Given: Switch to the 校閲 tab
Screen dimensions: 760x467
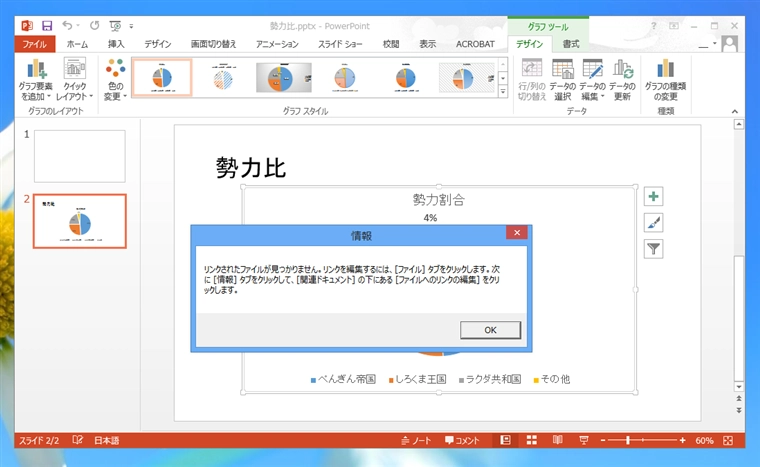Looking at the screenshot, I should (x=391, y=44).
